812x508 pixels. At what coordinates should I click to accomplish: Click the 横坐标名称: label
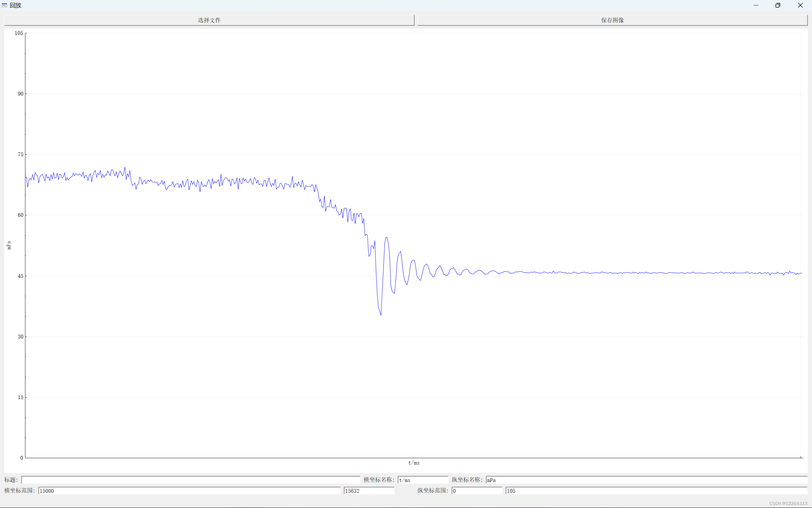379,480
